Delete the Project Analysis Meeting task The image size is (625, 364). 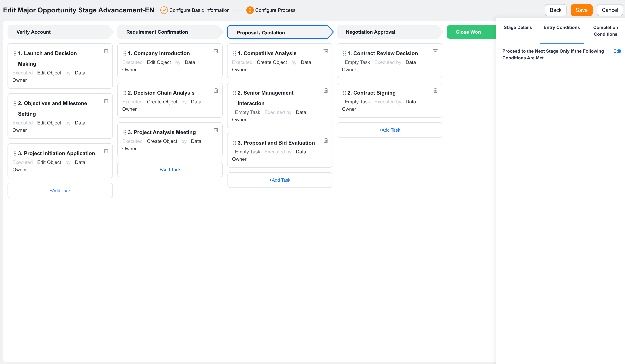point(216,130)
